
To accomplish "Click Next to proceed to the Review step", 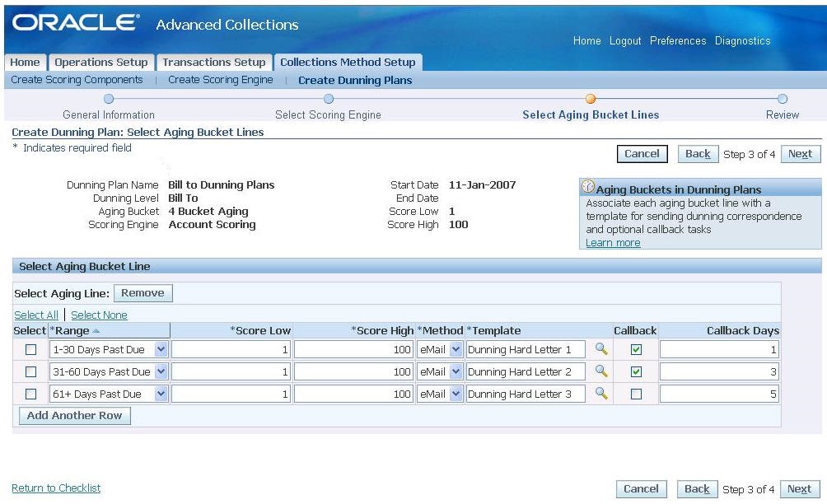I will [799, 153].
